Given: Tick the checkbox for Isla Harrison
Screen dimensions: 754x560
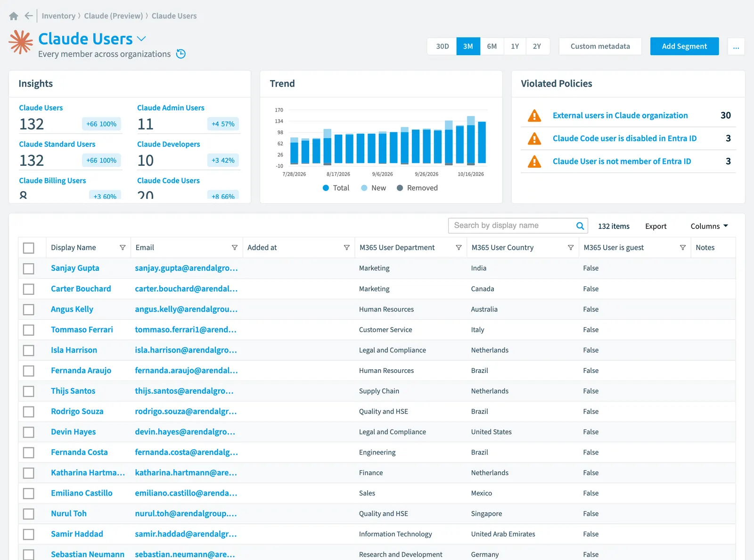Looking at the screenshot, I should pyautogui.click(x=29, y=350).
